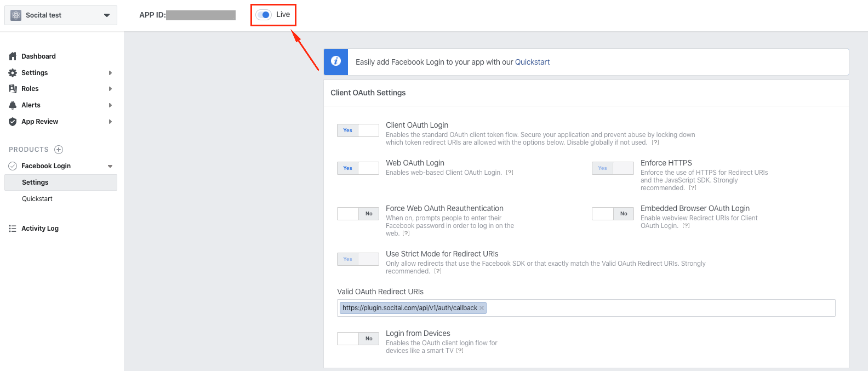The image size is (868, 371).
Task: Expand the Roles submenu arrow
Action: 110,89
